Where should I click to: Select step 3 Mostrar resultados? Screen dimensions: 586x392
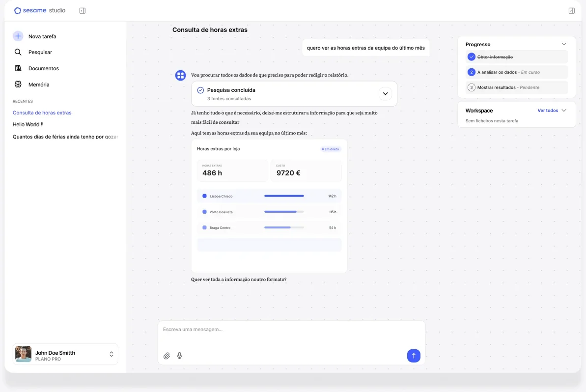click(516, 87)
